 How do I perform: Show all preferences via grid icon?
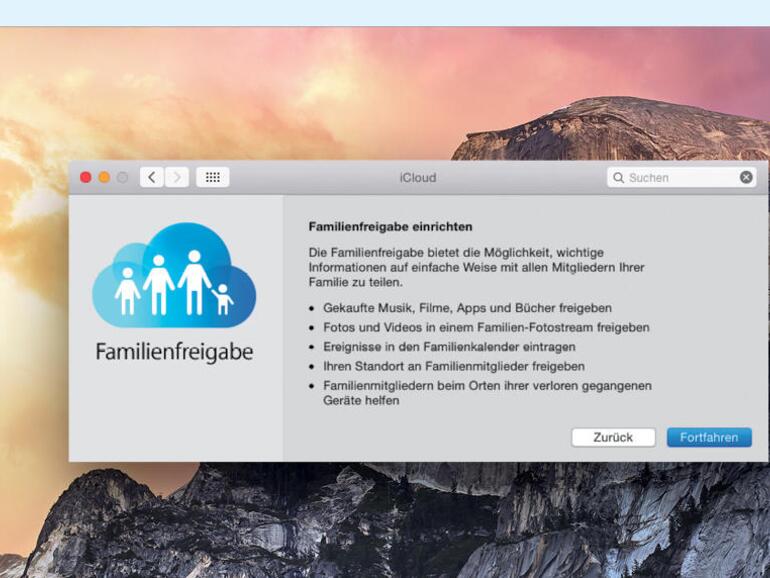coord(213,177)
